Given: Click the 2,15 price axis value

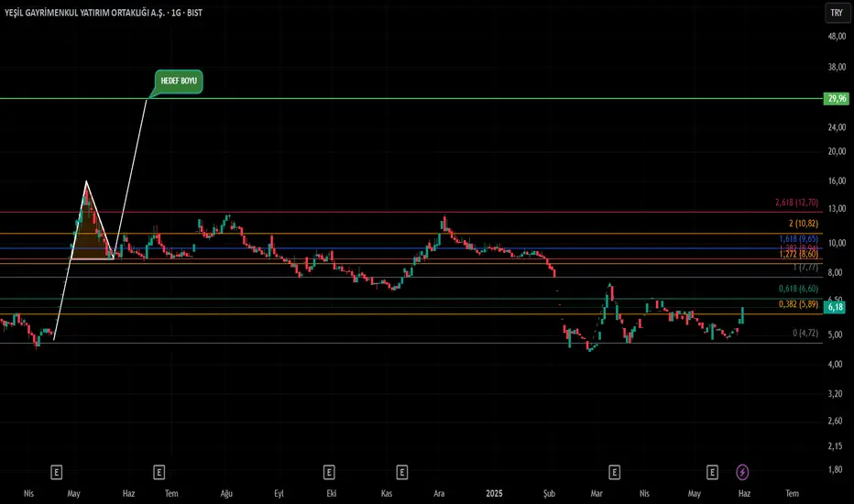Looking at the screenshot, I should (x=835, y=446).
